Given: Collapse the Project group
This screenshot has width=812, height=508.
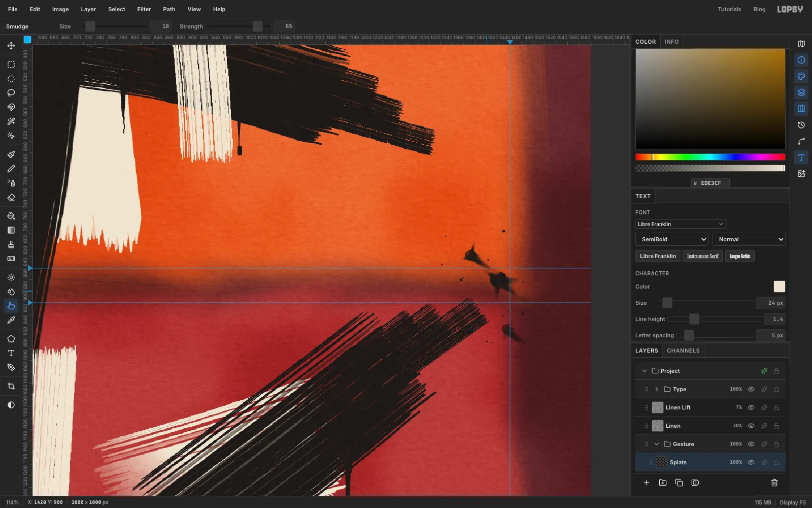Looking at the screenshot, I should coord(645,371).
